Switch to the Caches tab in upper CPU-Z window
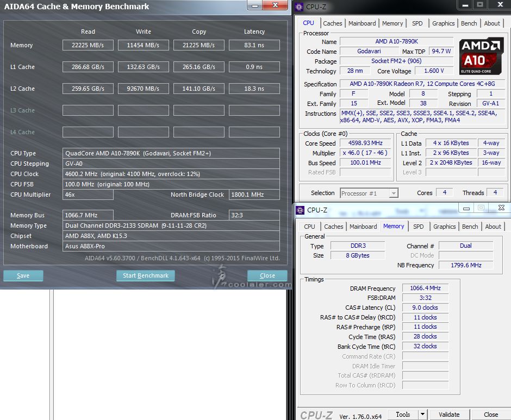Viewport: 511px width, 420px height. (x=332, y=23)
